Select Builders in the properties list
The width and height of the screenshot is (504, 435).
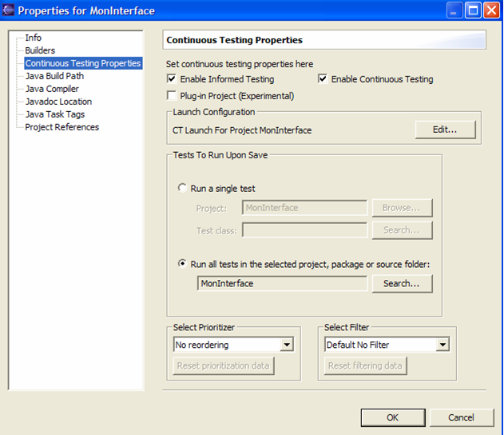[40, 50]
